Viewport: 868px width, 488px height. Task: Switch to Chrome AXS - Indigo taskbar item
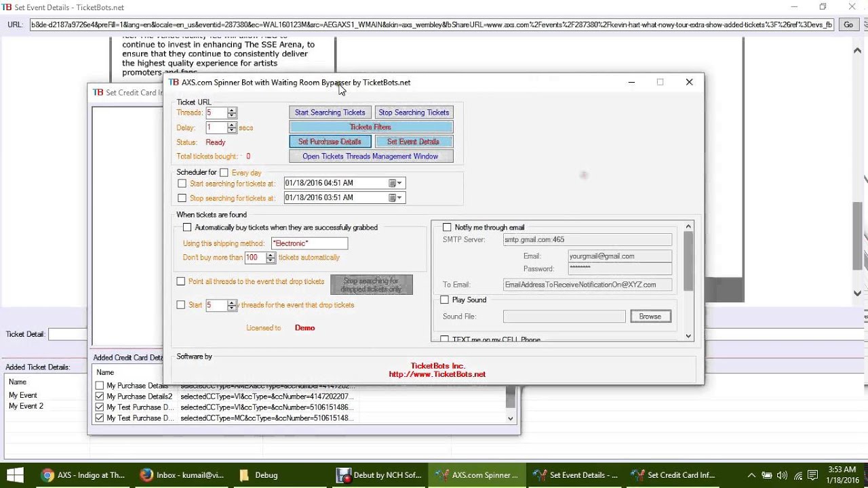[84, 475]
